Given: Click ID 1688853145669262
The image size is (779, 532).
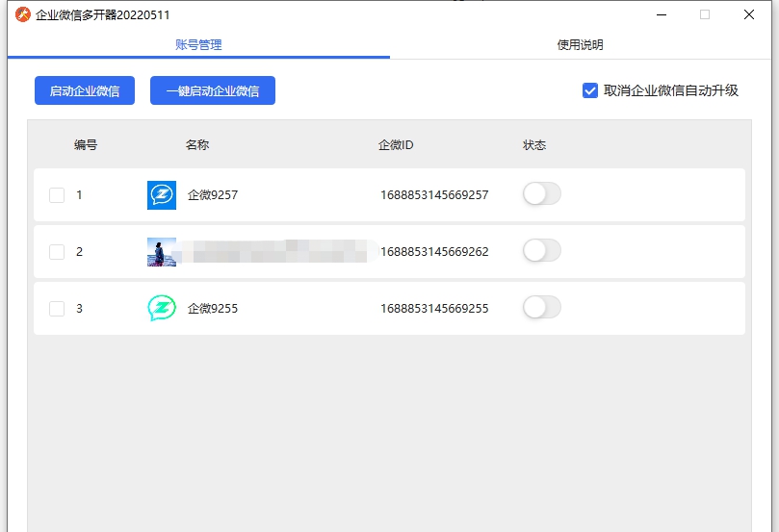Looking at the screenshot, I should pos(434,252).
